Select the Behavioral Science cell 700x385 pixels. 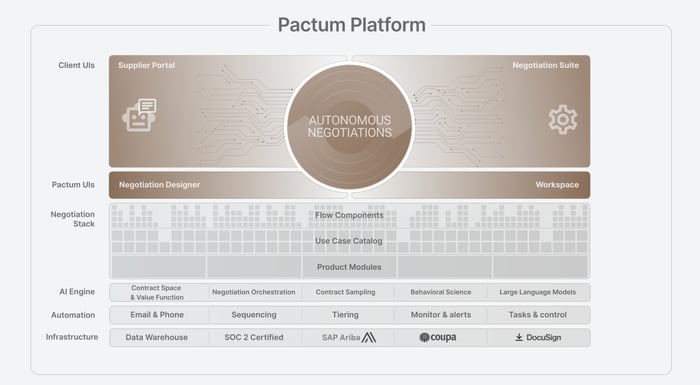(441, 292)
